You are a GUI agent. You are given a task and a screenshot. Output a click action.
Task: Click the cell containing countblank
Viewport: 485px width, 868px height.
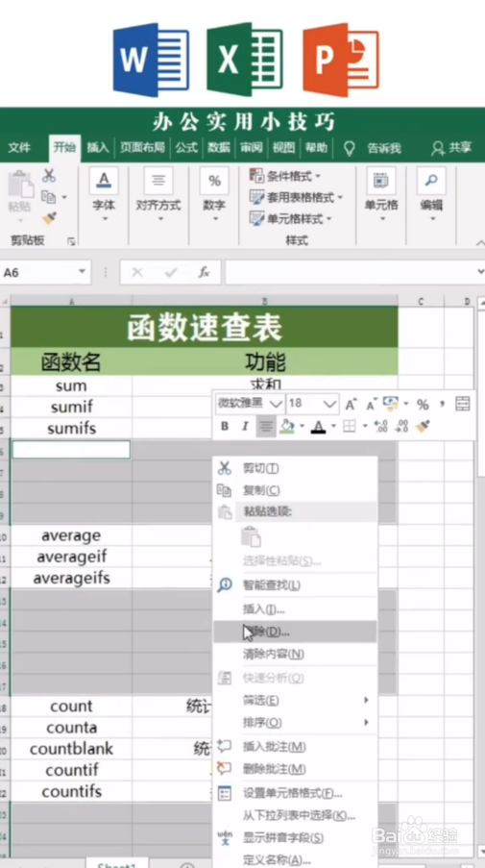point(71,749)
